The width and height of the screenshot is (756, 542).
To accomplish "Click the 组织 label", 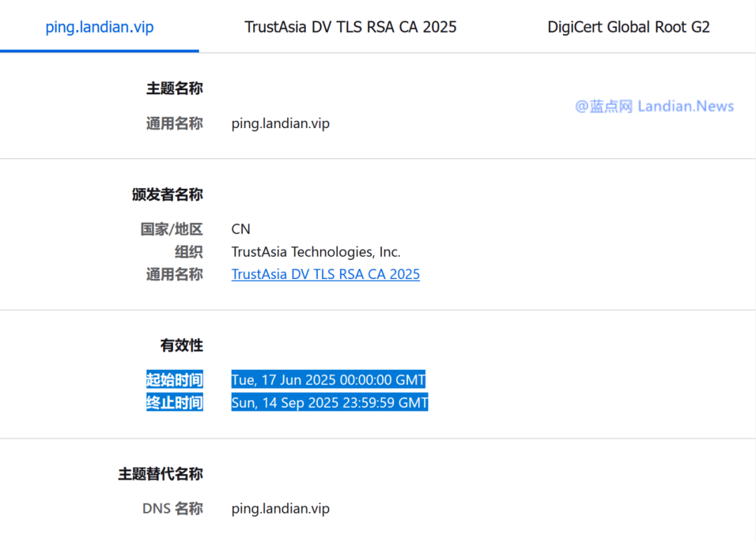I will [188, 252].
